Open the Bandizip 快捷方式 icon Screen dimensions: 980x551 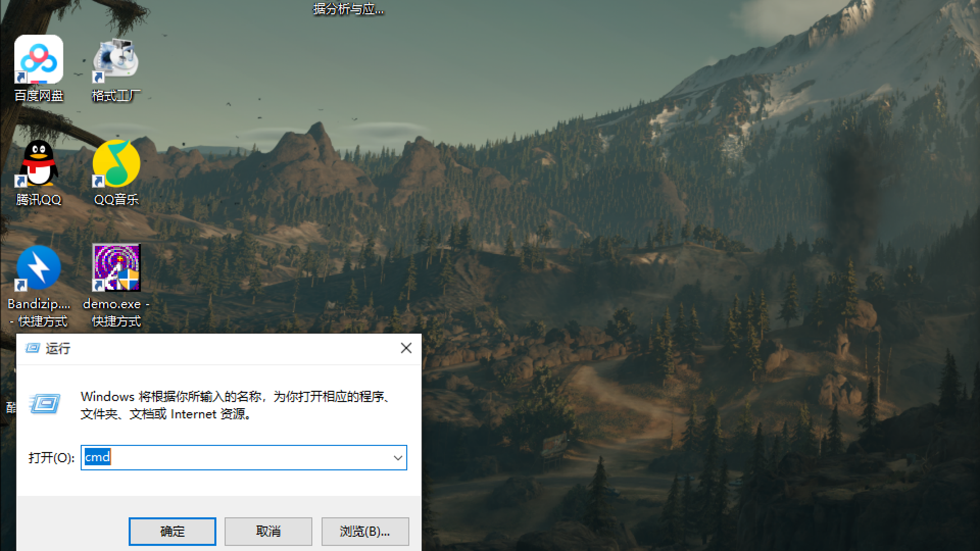38,267
